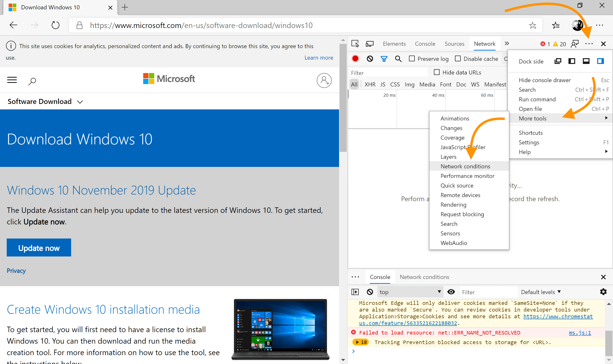The image size is (613, 364).
Task: Clear the network log
Action: coord(370,59)
